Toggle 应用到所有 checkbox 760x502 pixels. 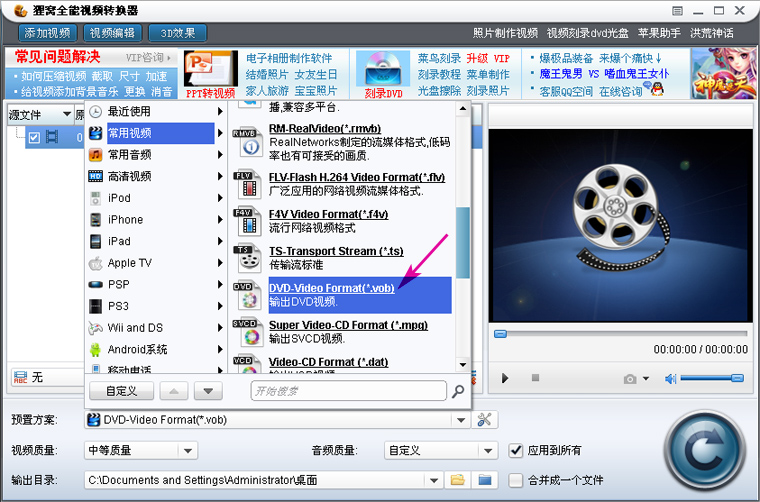point(516,450)
